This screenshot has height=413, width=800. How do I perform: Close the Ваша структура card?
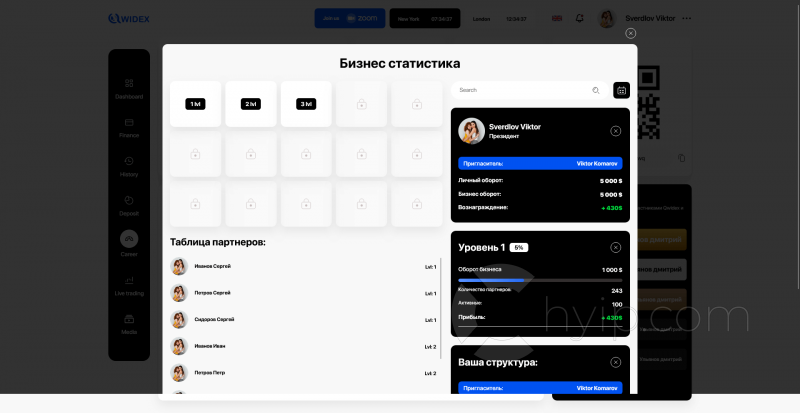616,362
